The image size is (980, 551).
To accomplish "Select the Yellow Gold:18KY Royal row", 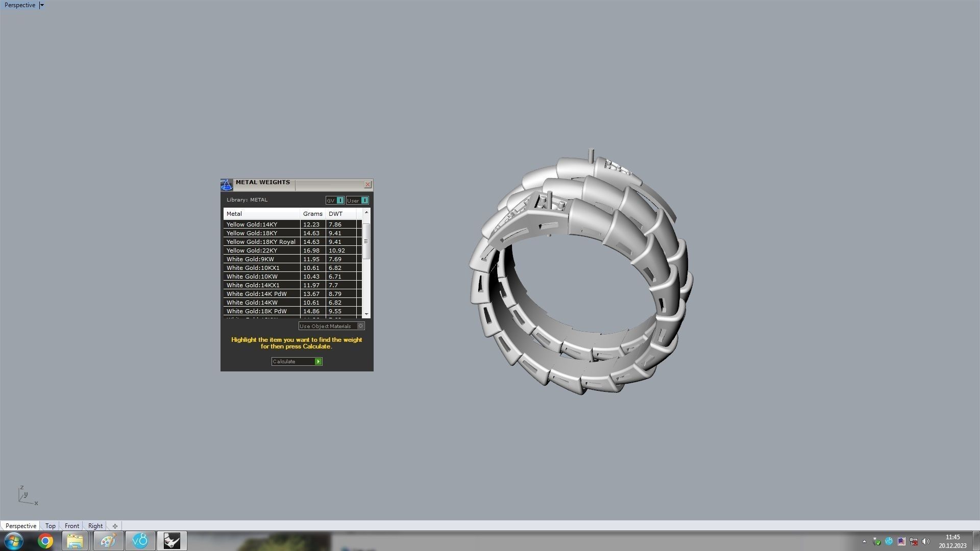I will tap(292, 242).
